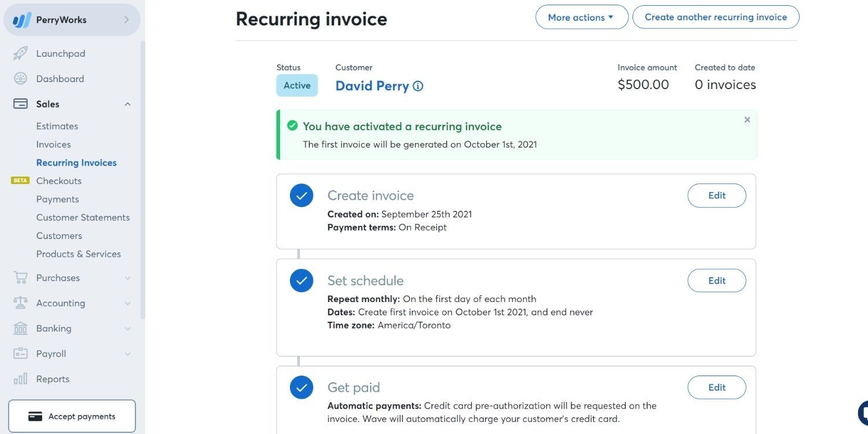Click the Banking bank icon
Image resolution: width=868 pixels, height=434 pixels.
tap(20, 328)
